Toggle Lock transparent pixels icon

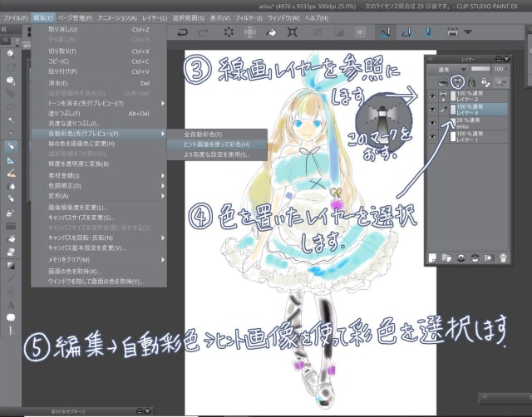pyautogui.click(x=485, y=82)
